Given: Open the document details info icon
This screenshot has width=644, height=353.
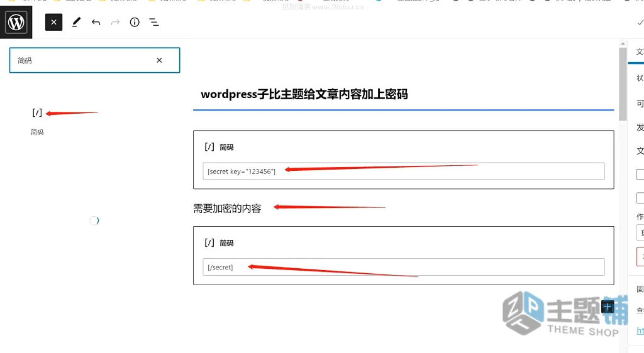Looking at the screenshot, I should pyautogui.click(x=135, y=22).
